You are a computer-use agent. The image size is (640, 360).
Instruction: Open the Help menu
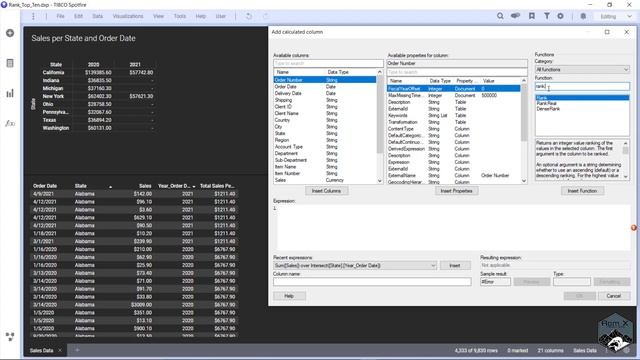[x=200, y=16]
